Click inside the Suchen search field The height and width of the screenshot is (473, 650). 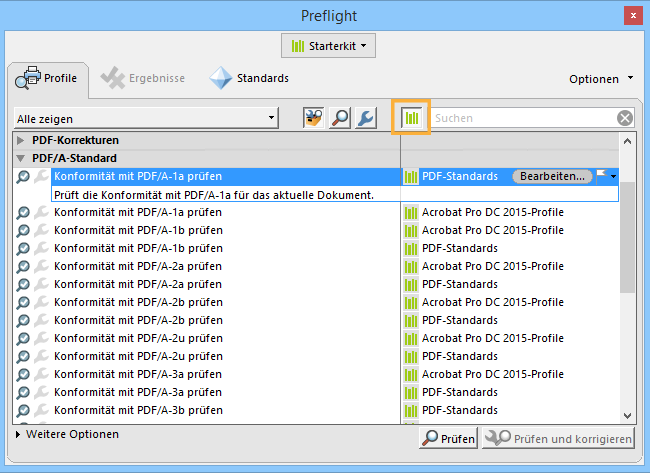click(520, 118)
